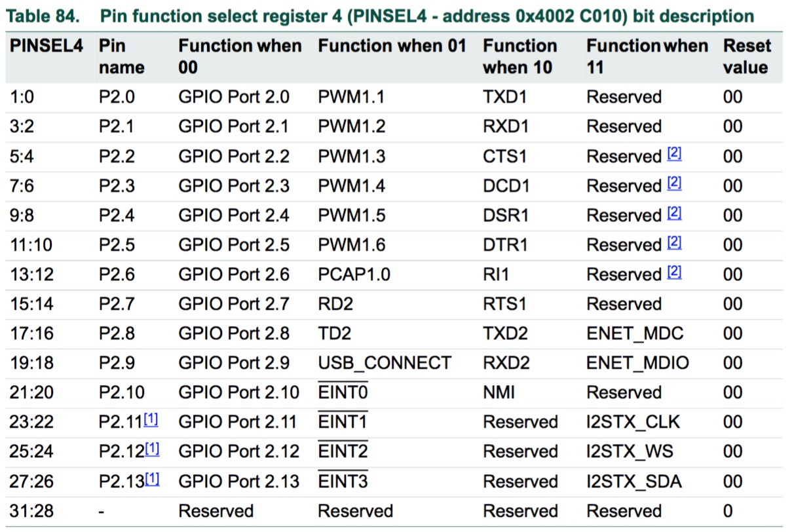Click the NMI function cell
The width and height of the screenshot is (794, 532).
click(499, 392)
